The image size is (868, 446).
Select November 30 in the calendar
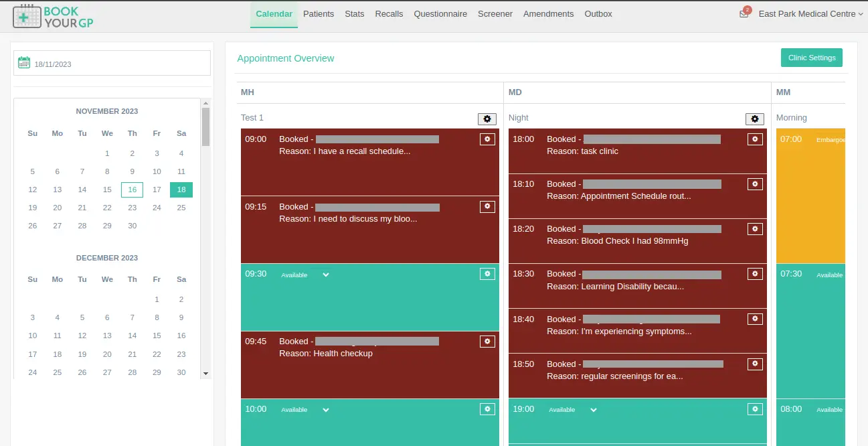click(132, 226)
